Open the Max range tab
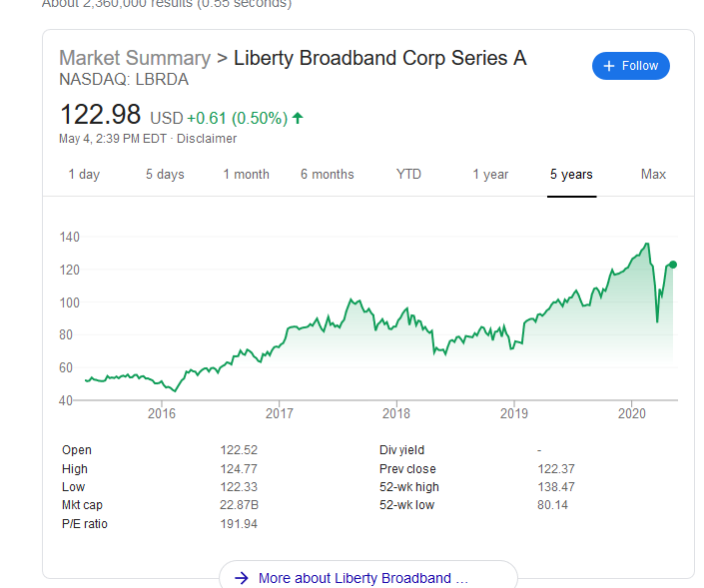704x588 pixels. (x=653, y=174)
